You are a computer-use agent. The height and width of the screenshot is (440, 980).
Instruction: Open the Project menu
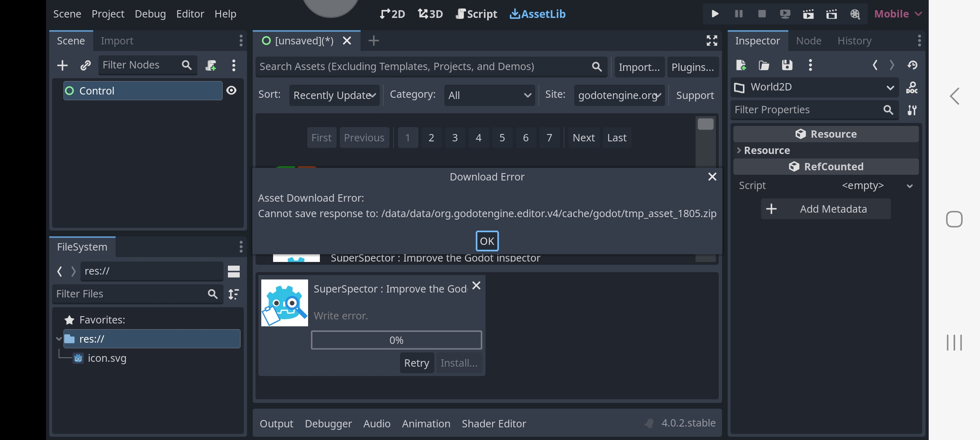pyautogui.click(x=107, y=13)
